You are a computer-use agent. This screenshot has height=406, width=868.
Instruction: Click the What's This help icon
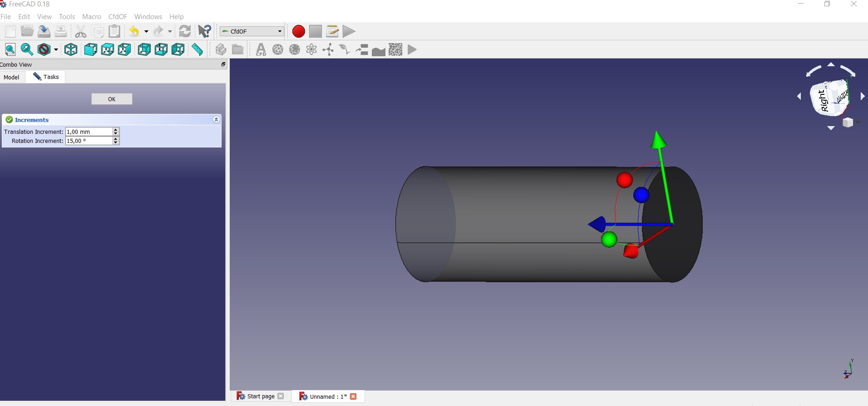pos(205,31)
